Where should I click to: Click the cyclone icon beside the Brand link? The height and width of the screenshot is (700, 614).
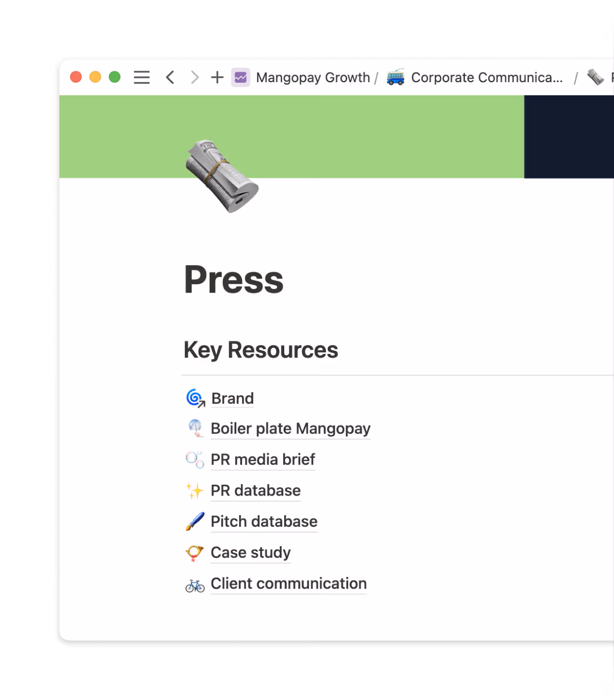point(195,398)
